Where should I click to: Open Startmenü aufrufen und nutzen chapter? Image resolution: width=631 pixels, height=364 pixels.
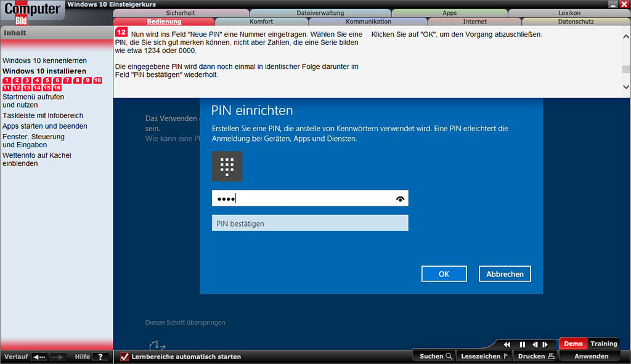[33, 101]
